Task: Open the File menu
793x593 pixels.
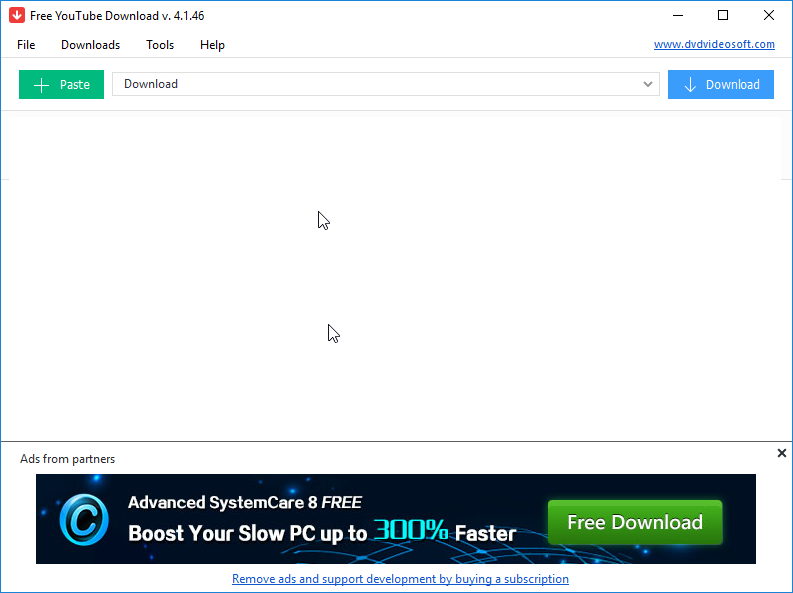Action: [x=26, y=45]
